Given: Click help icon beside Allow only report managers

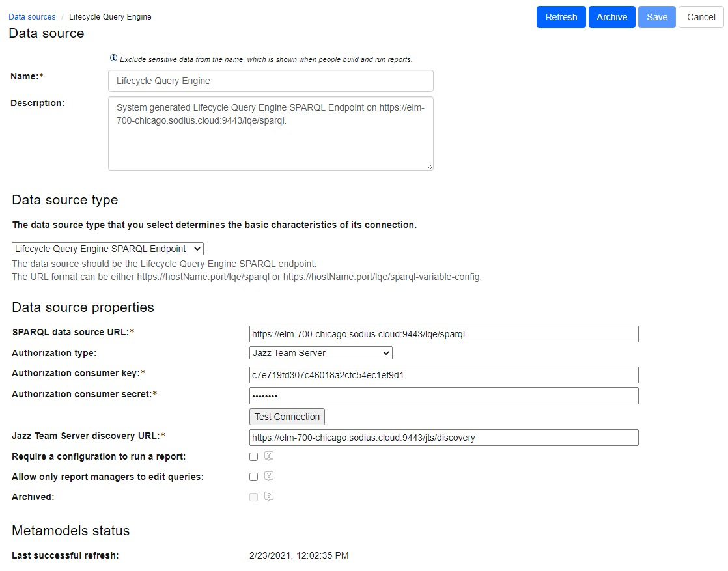Looking at the screenshot, I should pyautogui.click(x=269, y=477).
